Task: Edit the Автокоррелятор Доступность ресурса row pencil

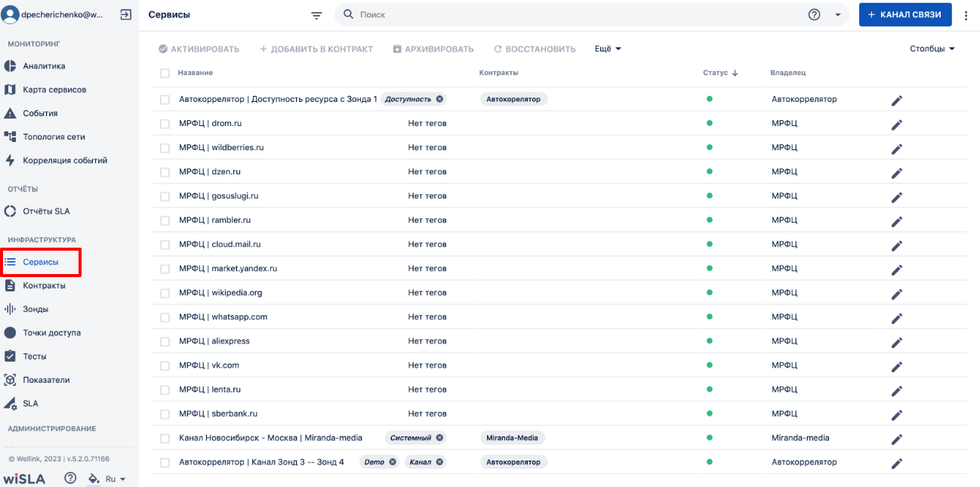Action: tap(897, 100)
